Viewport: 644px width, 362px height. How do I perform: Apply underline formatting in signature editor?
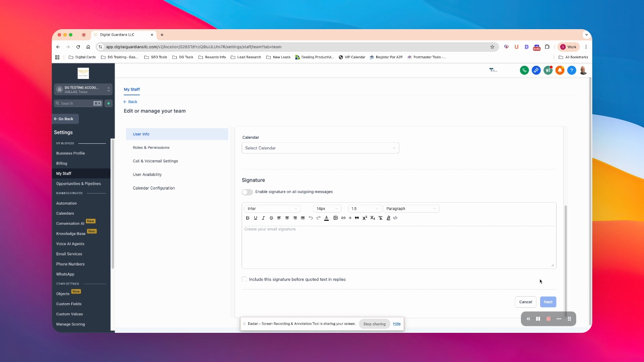click(255, 218)
